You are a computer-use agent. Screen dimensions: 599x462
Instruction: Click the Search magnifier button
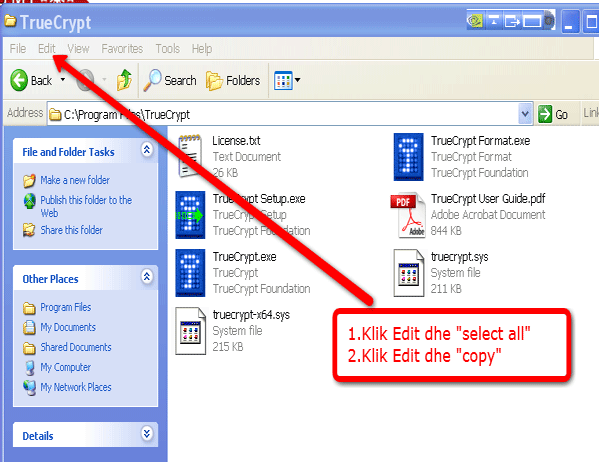[170, 80]
